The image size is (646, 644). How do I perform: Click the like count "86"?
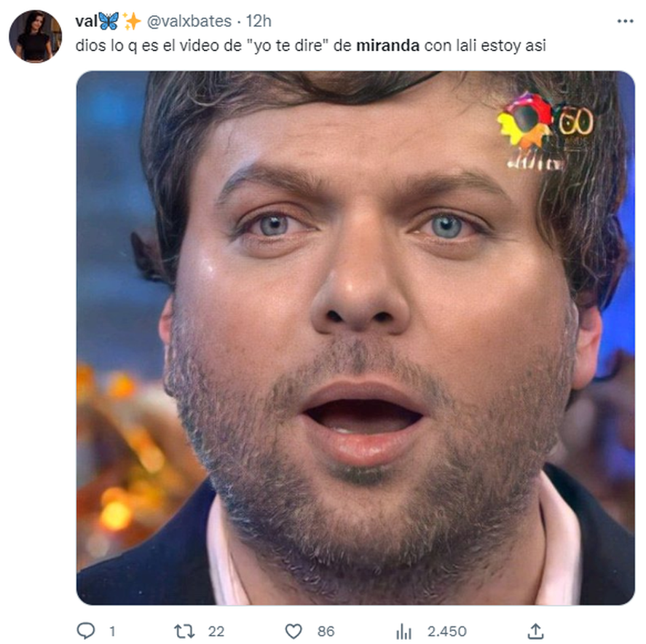(x=326, y=631)
